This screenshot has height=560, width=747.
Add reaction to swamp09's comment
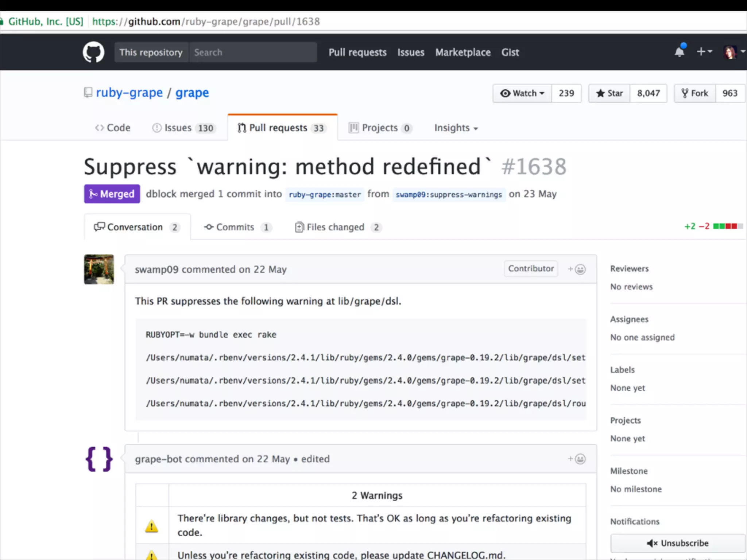[577, 269]
